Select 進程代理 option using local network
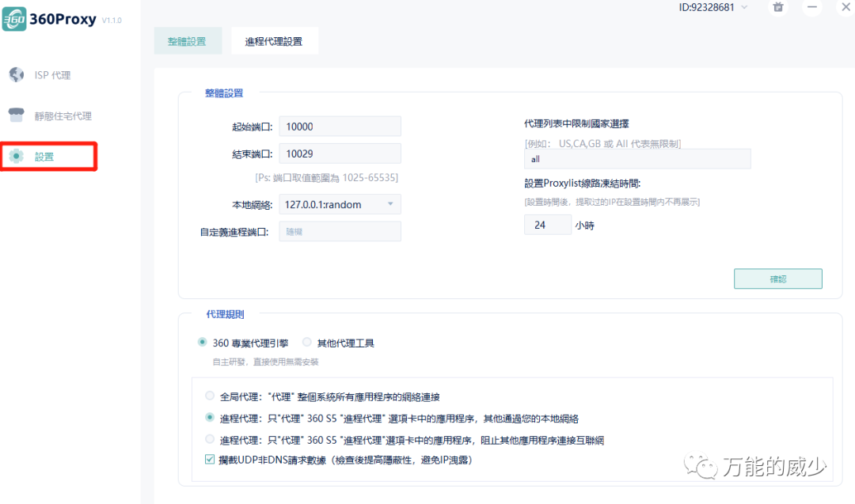Image resolution: width=855 pixels, height=504 pixels. point(209,418)
